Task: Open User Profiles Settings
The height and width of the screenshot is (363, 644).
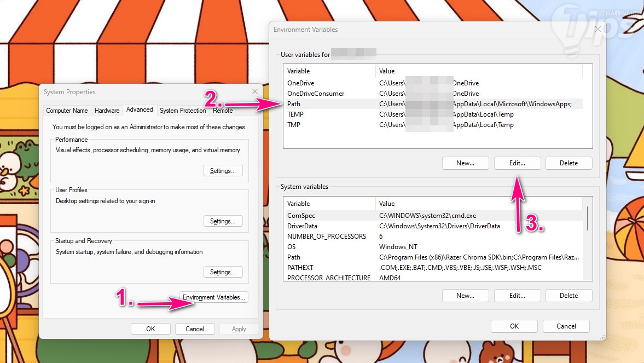Action: [223, 221]
